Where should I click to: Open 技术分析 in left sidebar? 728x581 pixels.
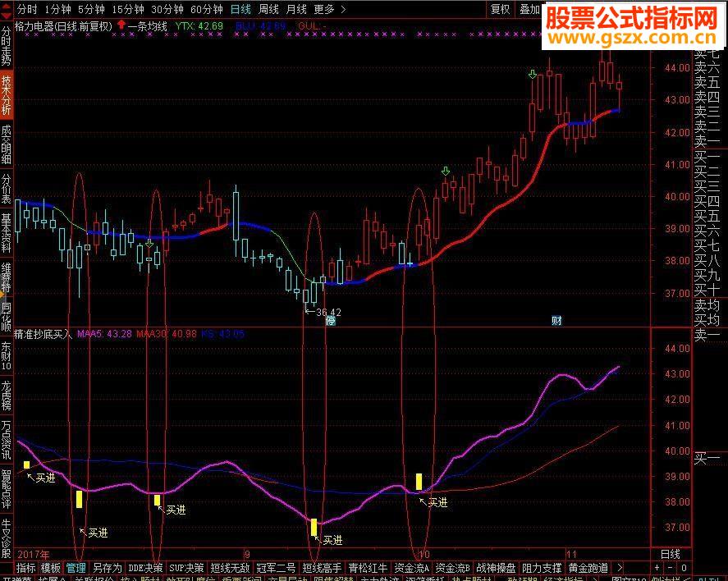6,94
